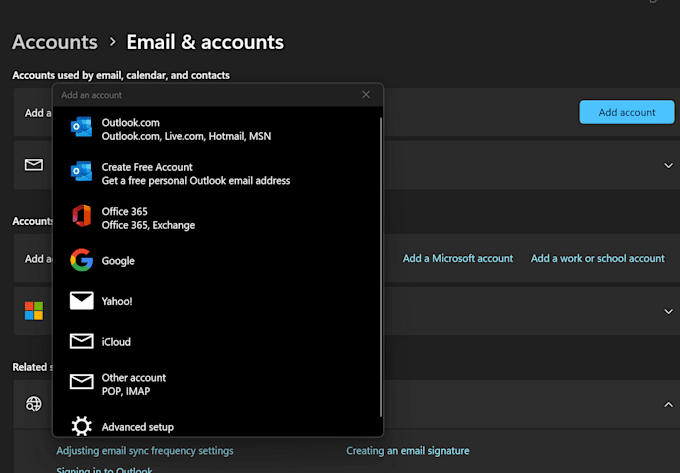680x473 pixels.
Task: Select Google from the account list
Action: [x=217, y=261]
